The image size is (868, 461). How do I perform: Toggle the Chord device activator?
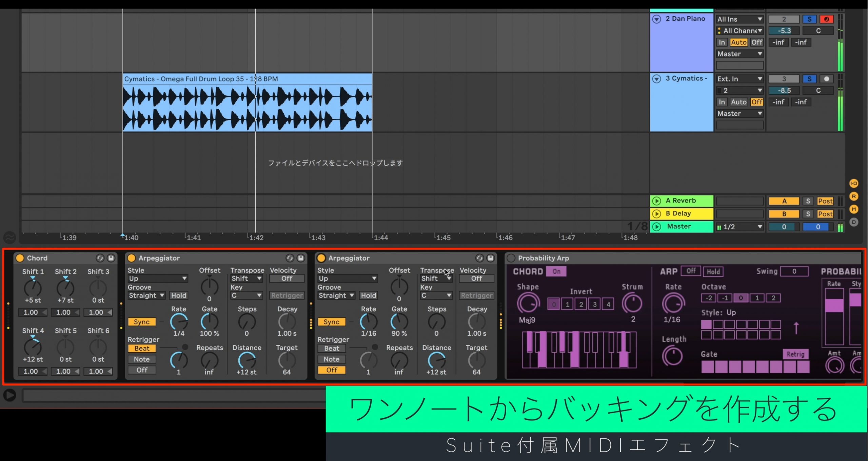pos(20,258)
